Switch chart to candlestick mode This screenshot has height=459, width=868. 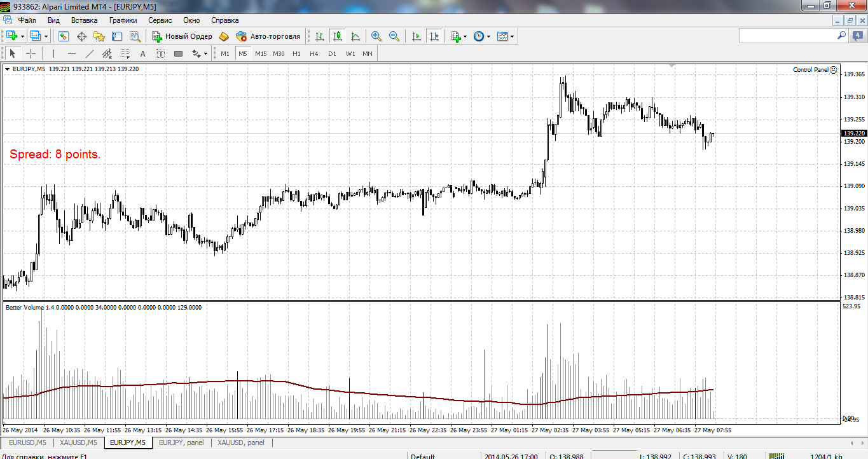338,36
